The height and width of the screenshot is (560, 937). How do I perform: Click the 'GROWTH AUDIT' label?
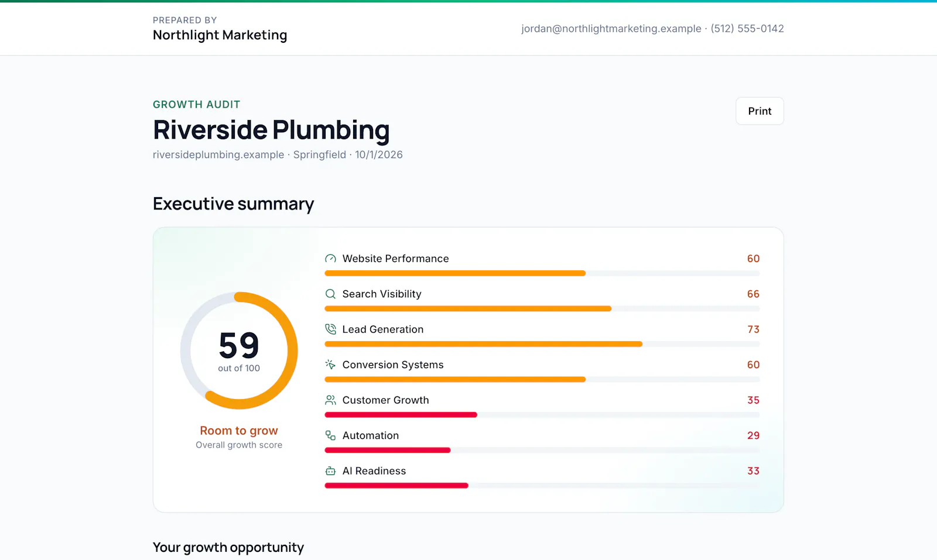[x=197, y=105]
